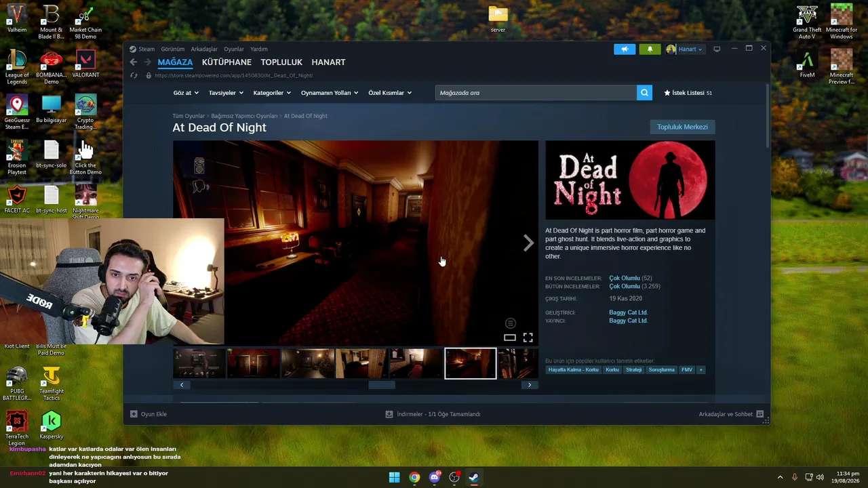Open the Hanart account dropdown
The width and height of the screenshot is (868, 488).
point(684,49)
